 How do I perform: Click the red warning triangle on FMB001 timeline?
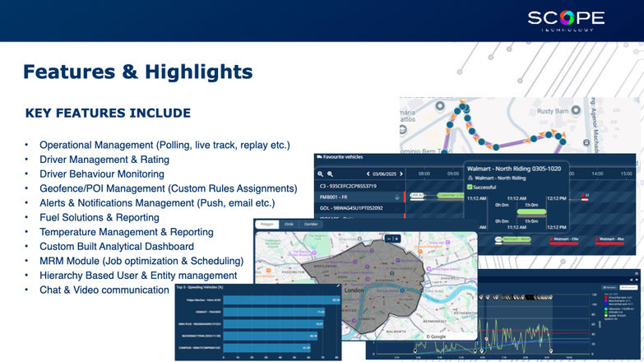tap(583, 195)
